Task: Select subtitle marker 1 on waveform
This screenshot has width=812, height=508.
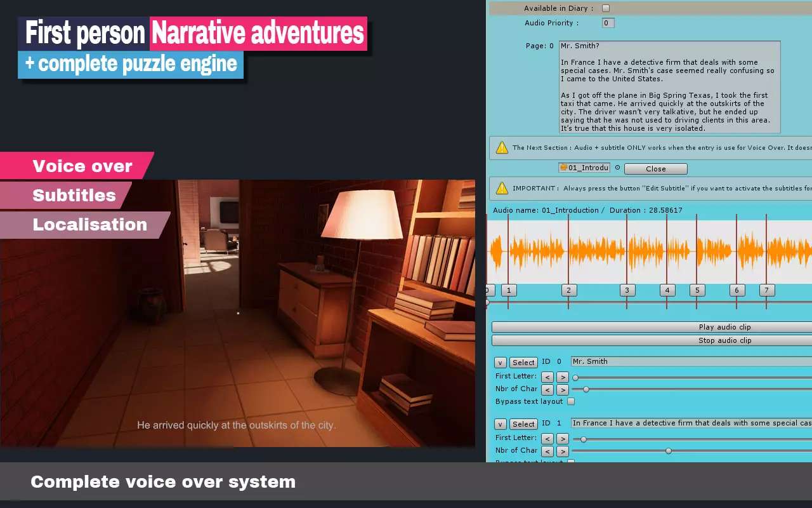Action: 509,290
